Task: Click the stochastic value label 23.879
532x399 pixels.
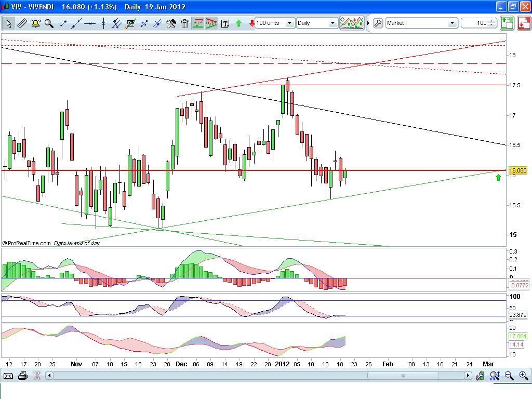Action: click(518, 315)
